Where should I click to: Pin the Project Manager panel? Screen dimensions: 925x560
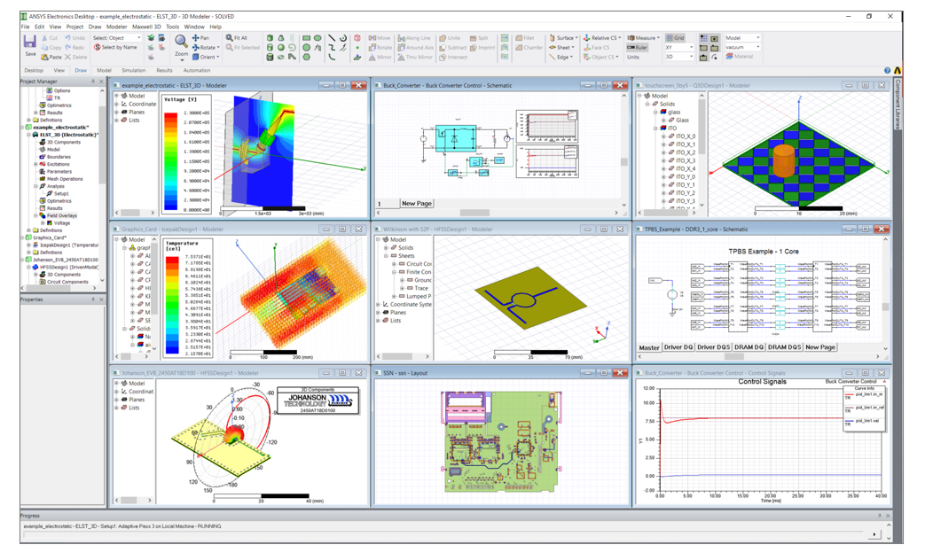[92, 82]
